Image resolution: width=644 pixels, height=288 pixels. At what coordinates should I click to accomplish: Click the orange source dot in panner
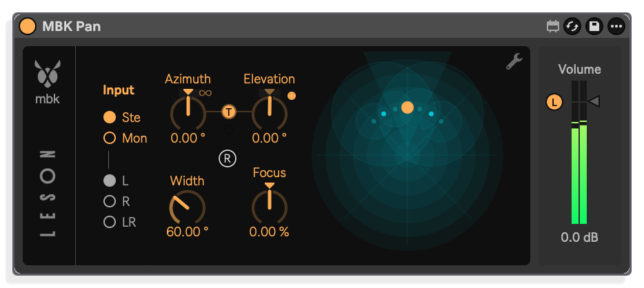(x=407, y=107)
